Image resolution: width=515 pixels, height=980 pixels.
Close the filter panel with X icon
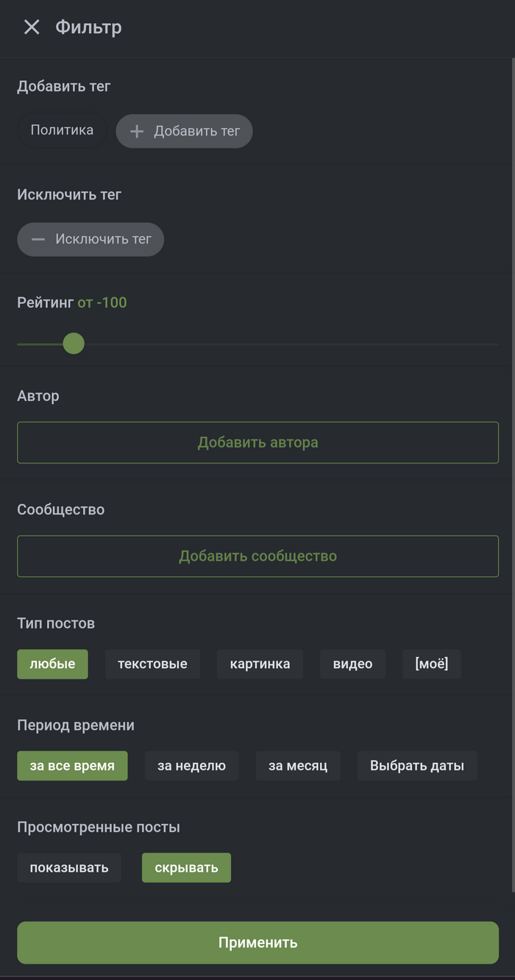tap(32, 27)
